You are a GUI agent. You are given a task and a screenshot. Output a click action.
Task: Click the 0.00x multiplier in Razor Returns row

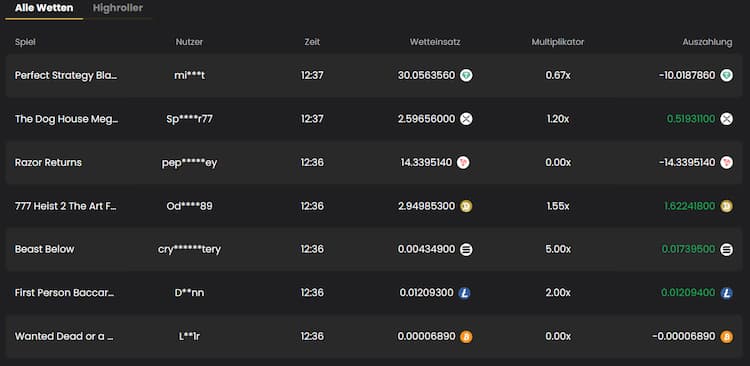(x=558, y=163)
